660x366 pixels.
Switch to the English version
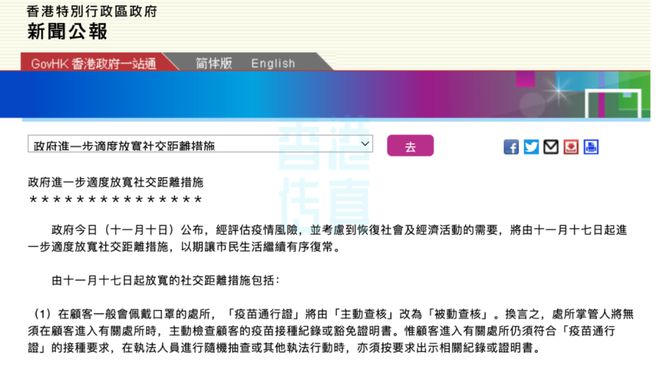(273, 64)
